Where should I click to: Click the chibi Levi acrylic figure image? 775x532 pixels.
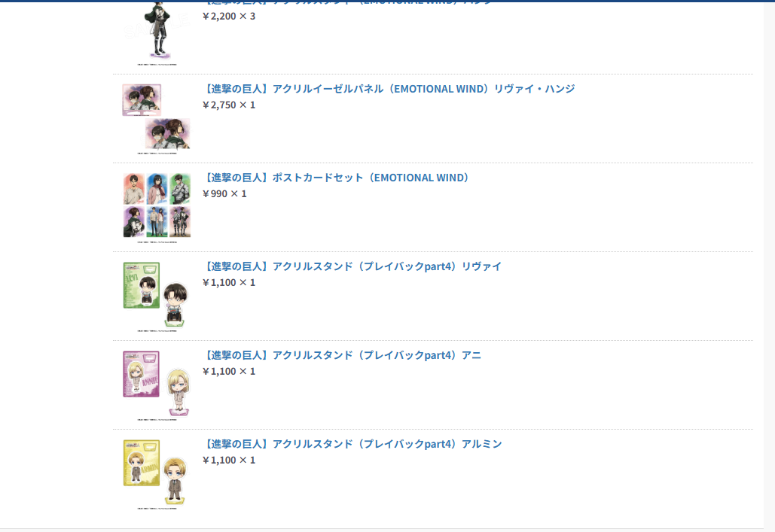coord(175,305)
